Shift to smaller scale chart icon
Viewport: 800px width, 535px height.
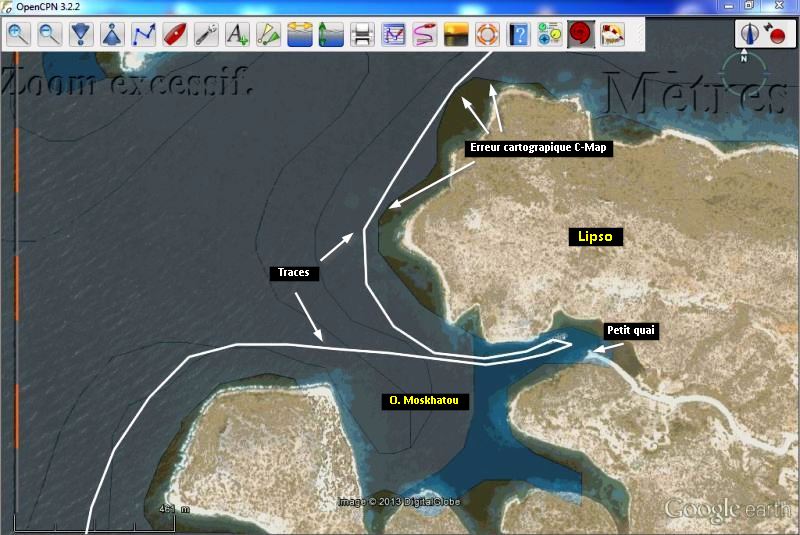(112, 35)
